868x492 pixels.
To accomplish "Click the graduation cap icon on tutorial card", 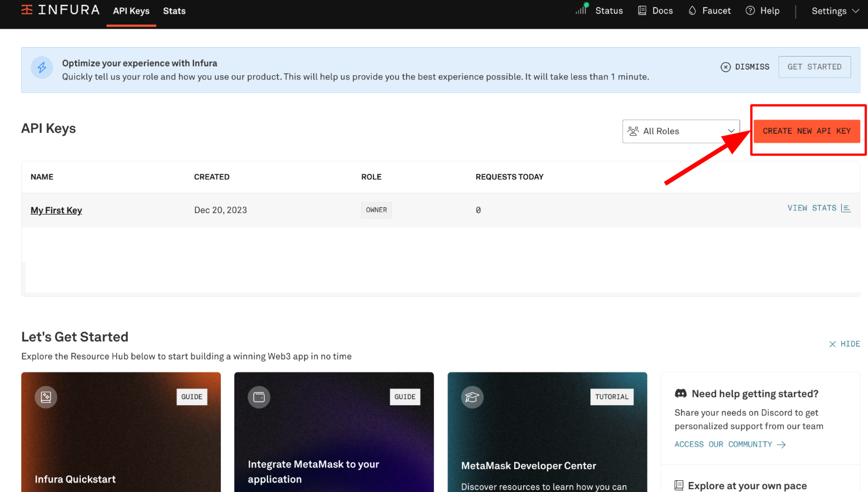I will [x=472, y=397].
